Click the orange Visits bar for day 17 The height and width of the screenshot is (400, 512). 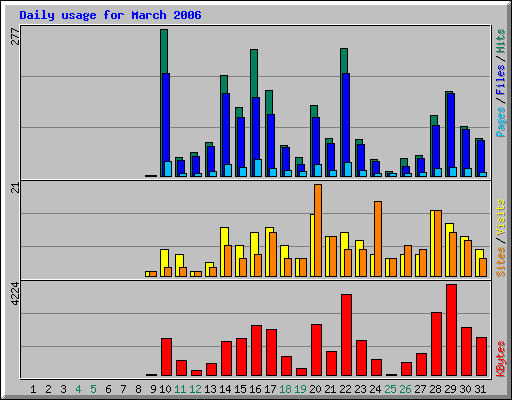pyautogui.click(x=273, y=254)
